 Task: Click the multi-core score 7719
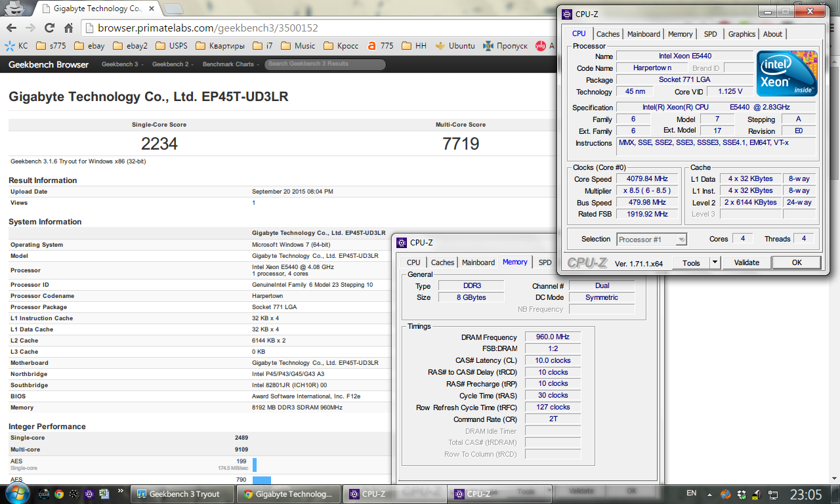click(461, 144)
